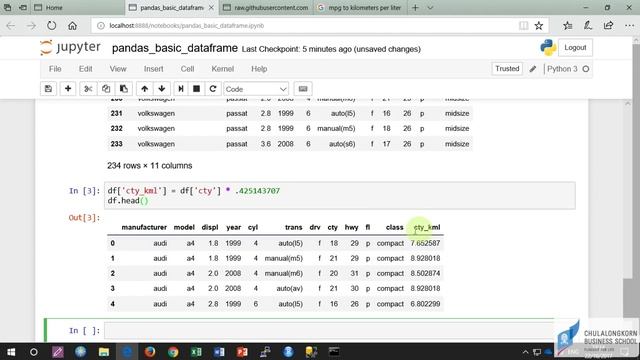640x360 pixels.
Task: Open Chrome from taskbar
Action: (173, 352)
